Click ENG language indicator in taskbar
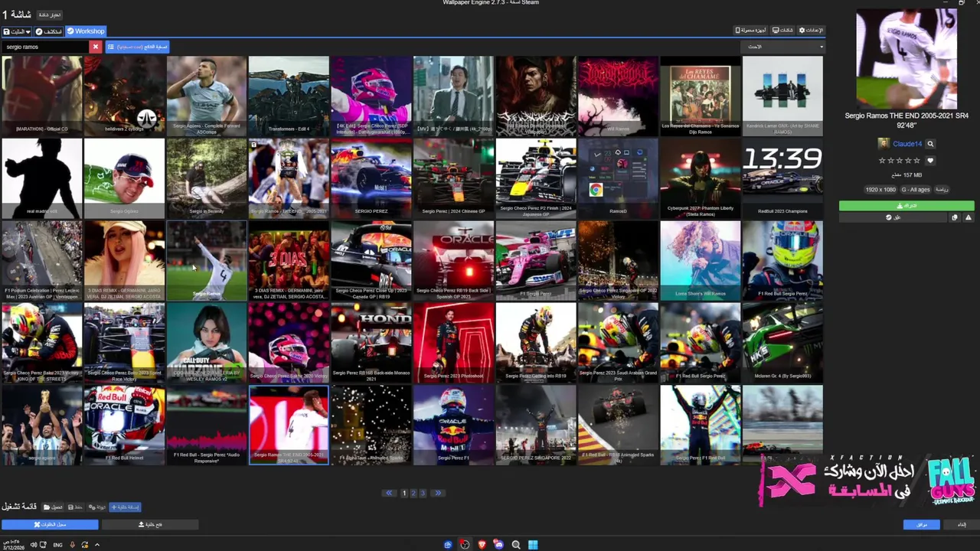 pyautogui.click(x=58, y=545)
